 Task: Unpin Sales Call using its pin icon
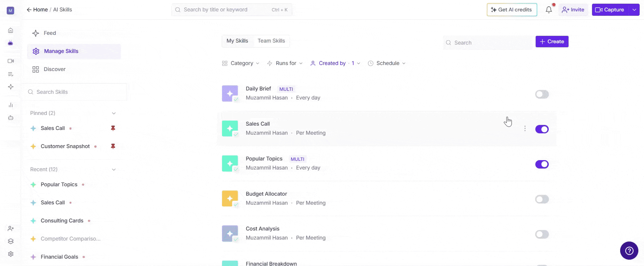[113, 128]
